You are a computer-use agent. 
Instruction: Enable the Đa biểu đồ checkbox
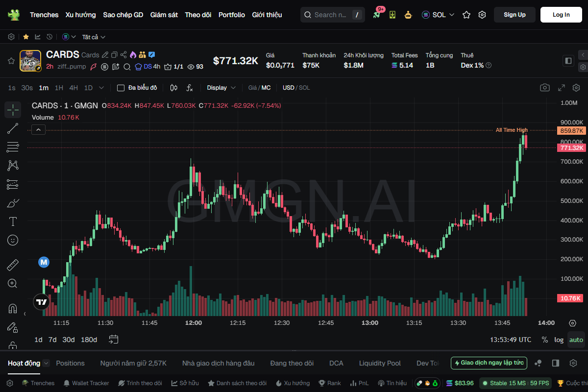[121, 88]
